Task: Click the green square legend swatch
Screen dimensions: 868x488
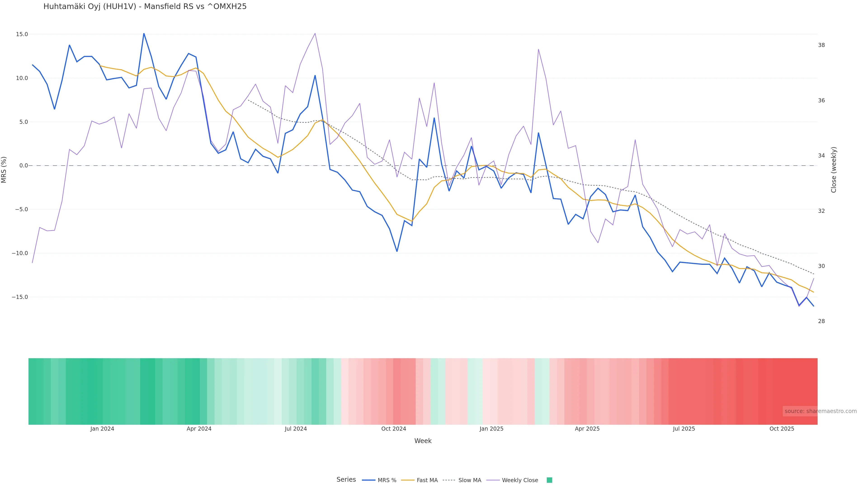Action: click(x=549, y=480)
